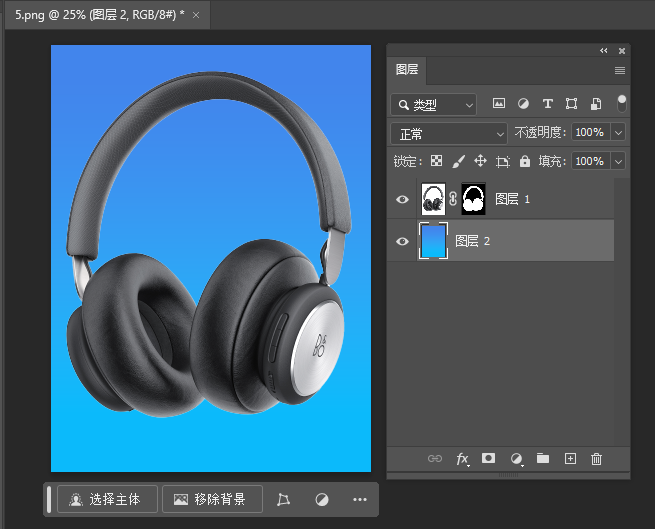Image resolution: width=655 pixels, height=529 pixels.
Task: Filter layers by smart object icon
Action: [x=596, y=103]
